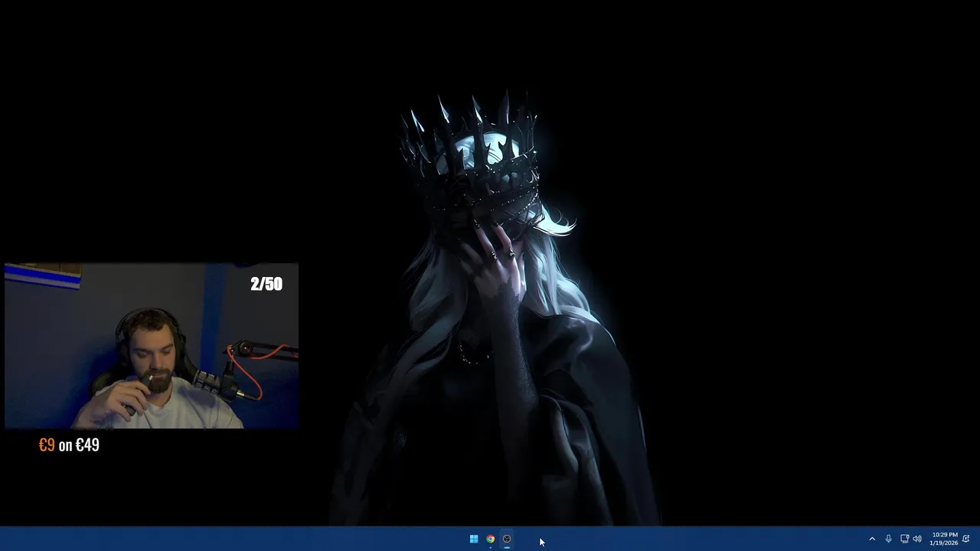Click the '€9 on €49' text
Screen dimensions: 980x551
(69, 445)
